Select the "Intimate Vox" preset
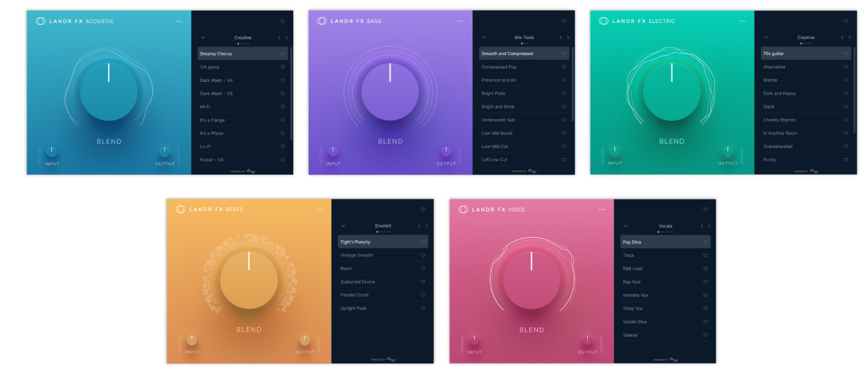 [666, 295]
